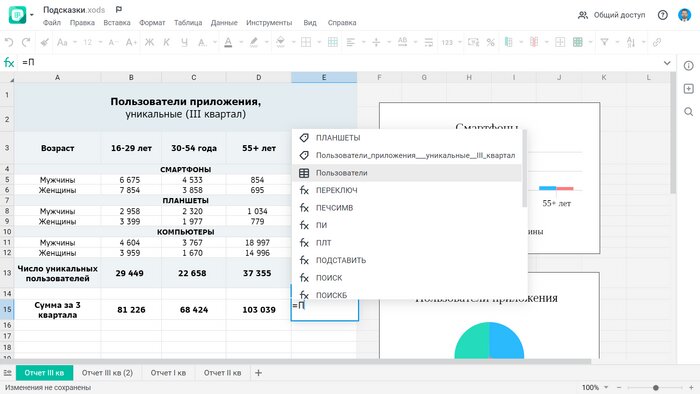Screen dimensions: 700x394
Task: Open the Файл menu
Action: [52, 22]
